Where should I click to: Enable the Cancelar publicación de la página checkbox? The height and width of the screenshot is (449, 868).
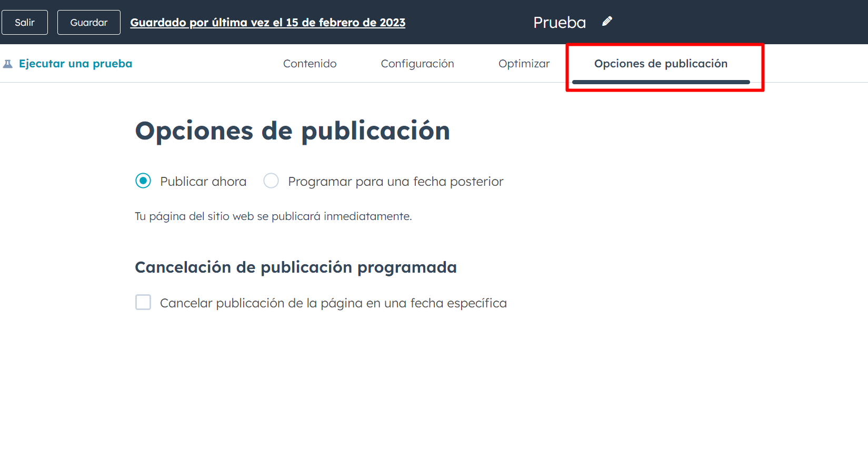coord(143,303)
